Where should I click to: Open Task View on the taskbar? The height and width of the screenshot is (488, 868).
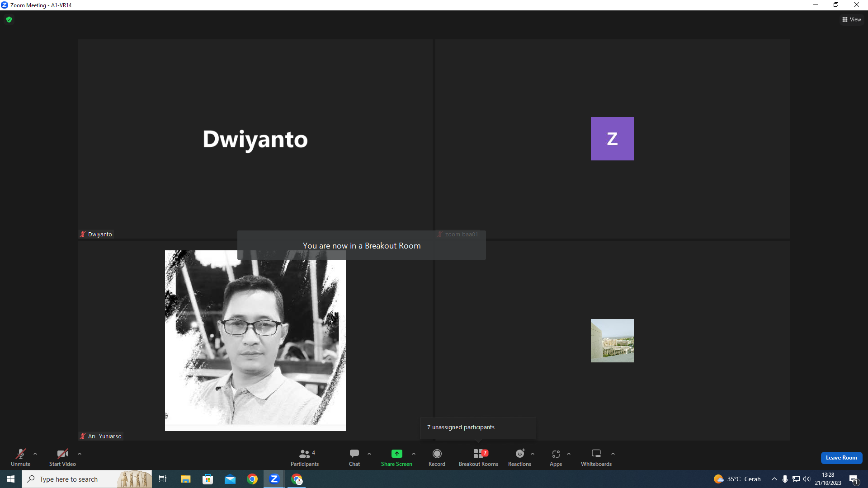pyautogui.click(x=163, y=479)
